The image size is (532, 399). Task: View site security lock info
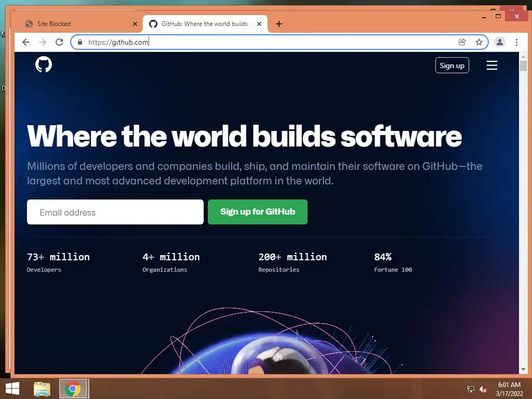(80, 42)
